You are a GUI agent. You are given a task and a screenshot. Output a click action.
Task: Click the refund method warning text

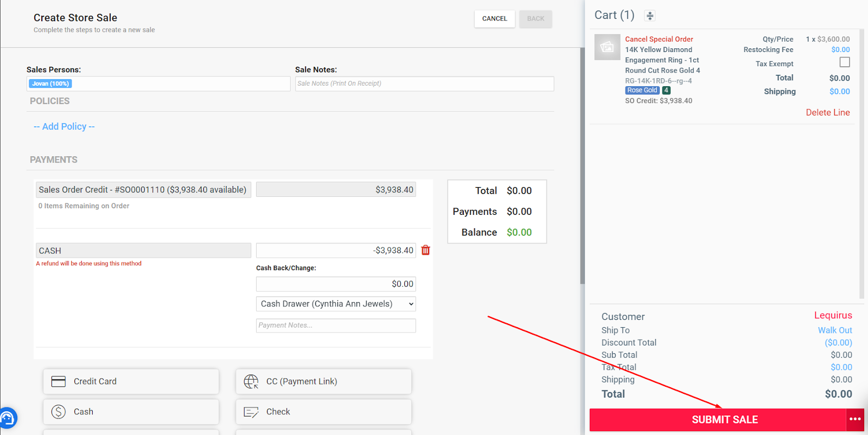point(89,264)
